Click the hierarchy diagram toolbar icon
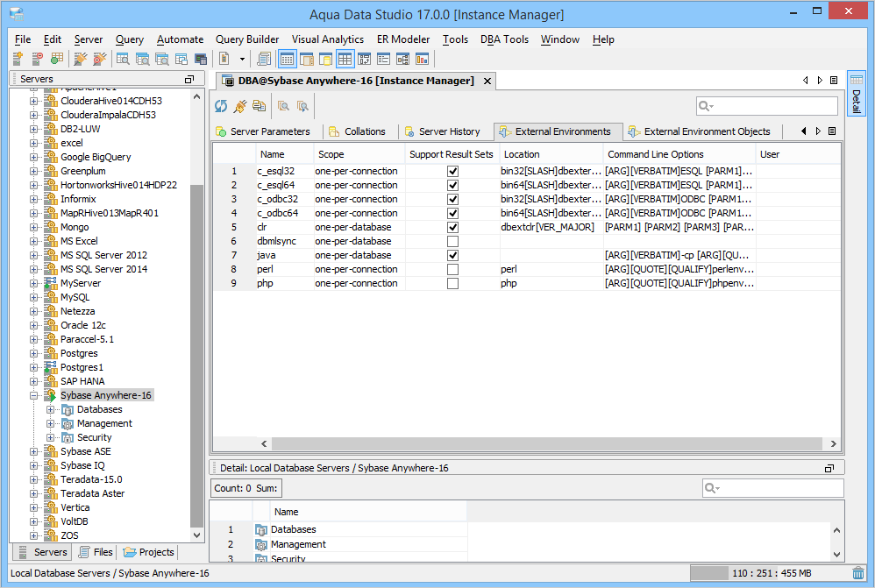Image resolution: width=875 pixels, height=588 pixels. point(403,59)
